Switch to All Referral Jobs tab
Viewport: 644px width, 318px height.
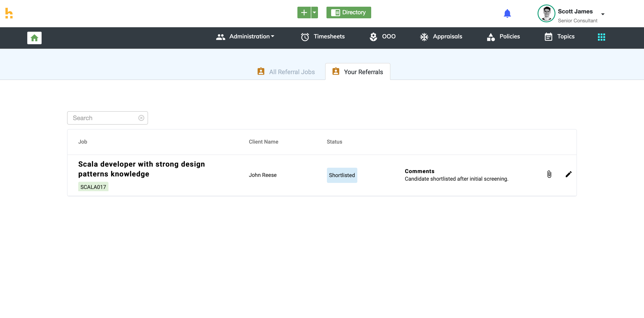[x=286, y=72]
